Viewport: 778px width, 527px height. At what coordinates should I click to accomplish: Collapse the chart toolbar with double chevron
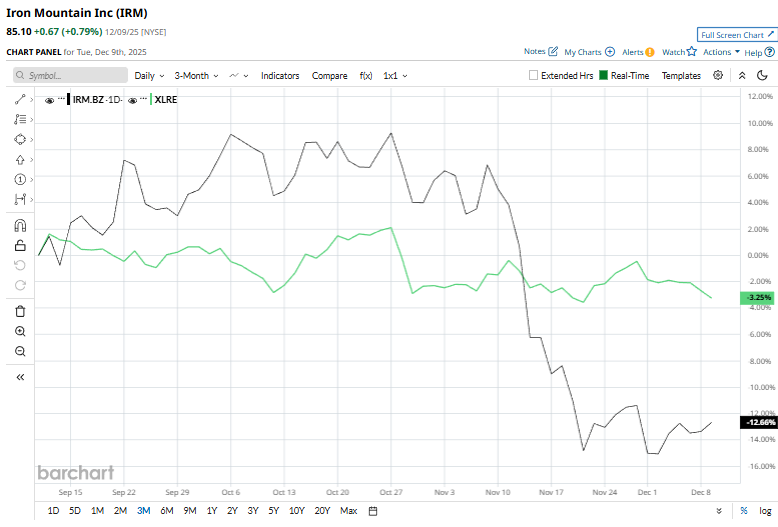742,75
